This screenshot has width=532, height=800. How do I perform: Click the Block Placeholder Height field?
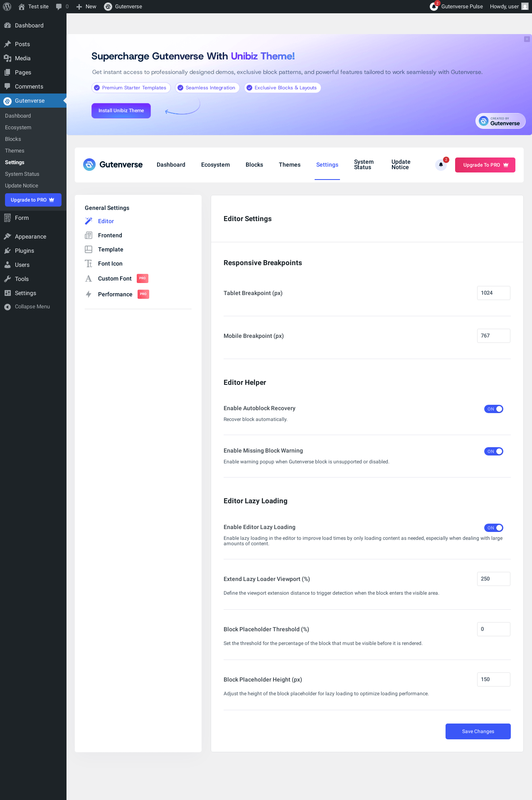pos(494,679)
